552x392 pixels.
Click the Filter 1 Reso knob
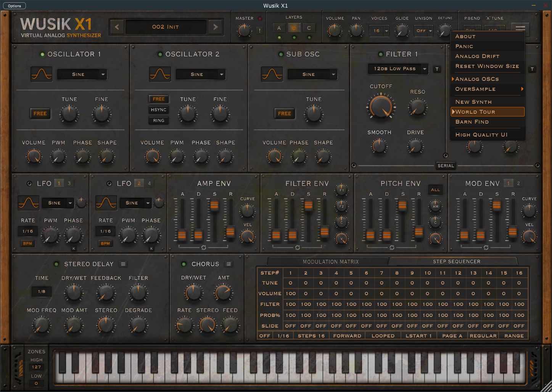[418, 106]
